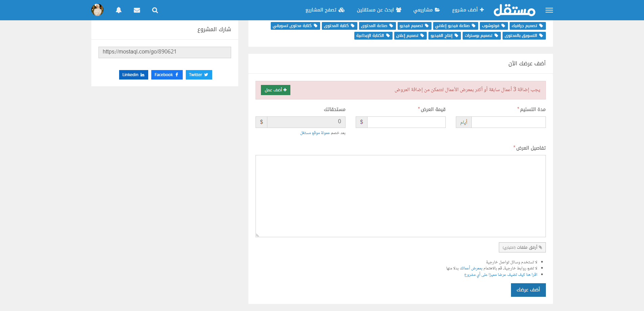
Task: Select the صناعة المحتوى tag
Action: pos(377,26)
